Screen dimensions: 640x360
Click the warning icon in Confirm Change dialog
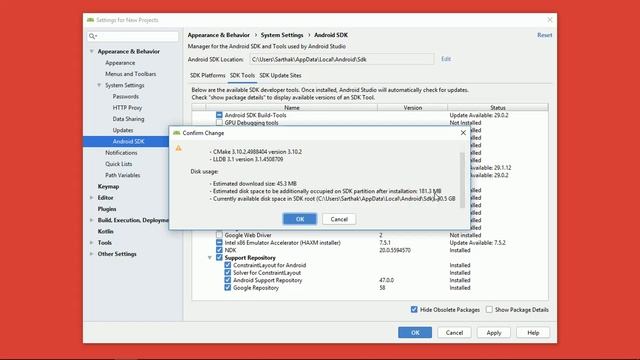(178, 148)
